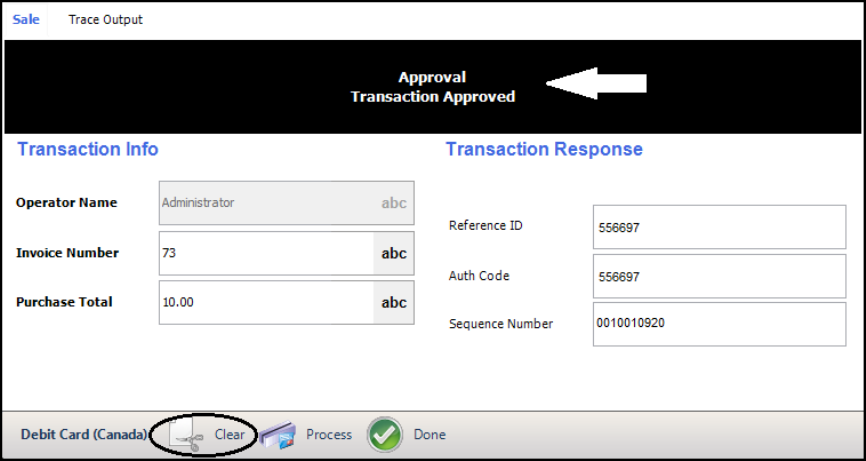Click the Clear scissors icon
This screenshot has height=461, width=866.
point(186,434)
